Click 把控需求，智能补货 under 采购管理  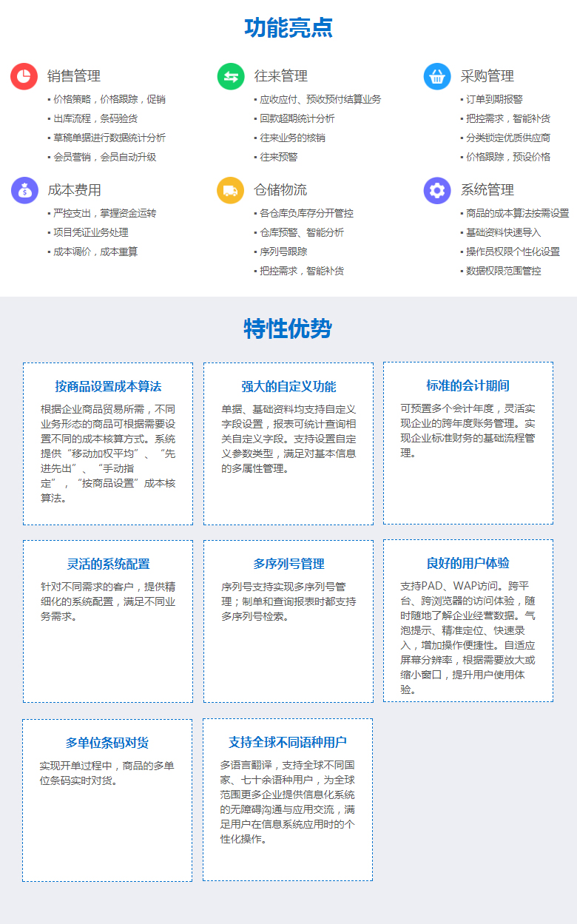pos(508,118)
